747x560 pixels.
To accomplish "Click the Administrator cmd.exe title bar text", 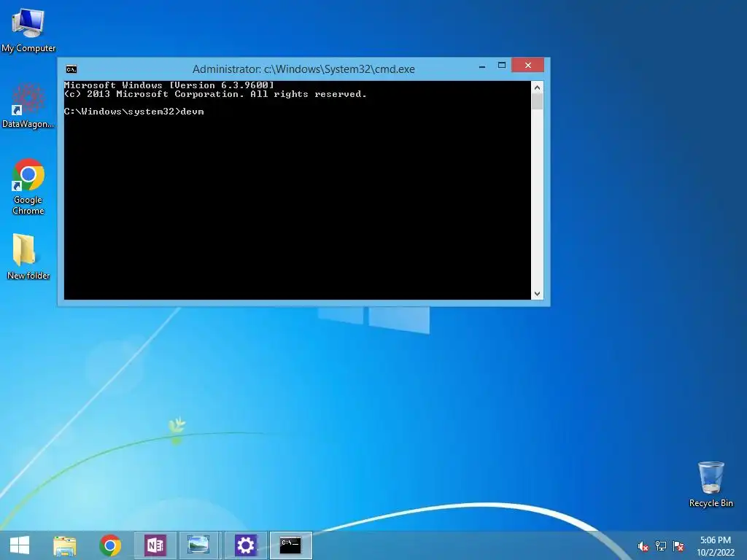I will click(x=303, y=69).
